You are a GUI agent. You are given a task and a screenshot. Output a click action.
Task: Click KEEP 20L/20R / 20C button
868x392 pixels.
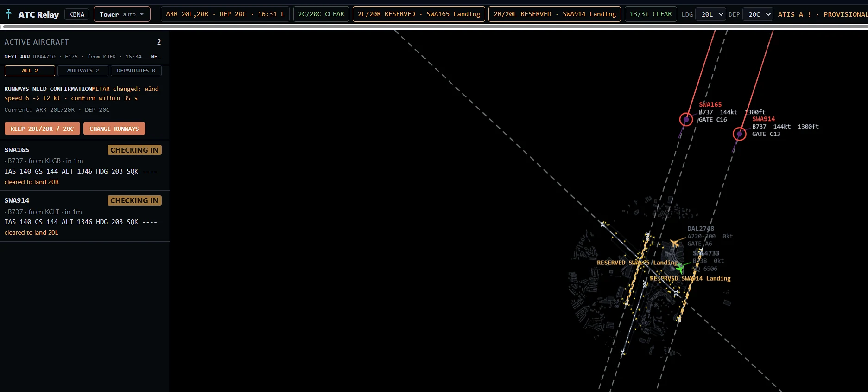point(42,129)
